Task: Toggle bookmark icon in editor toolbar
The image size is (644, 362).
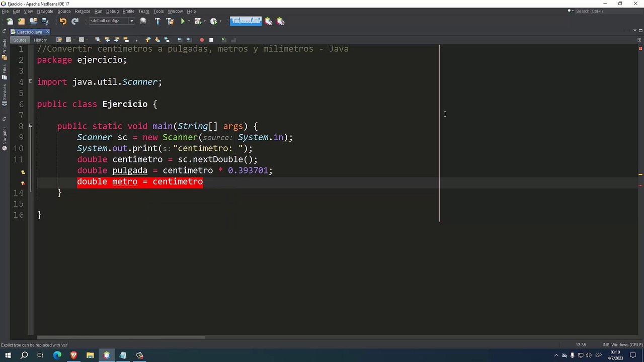Action: click(167, 40)
